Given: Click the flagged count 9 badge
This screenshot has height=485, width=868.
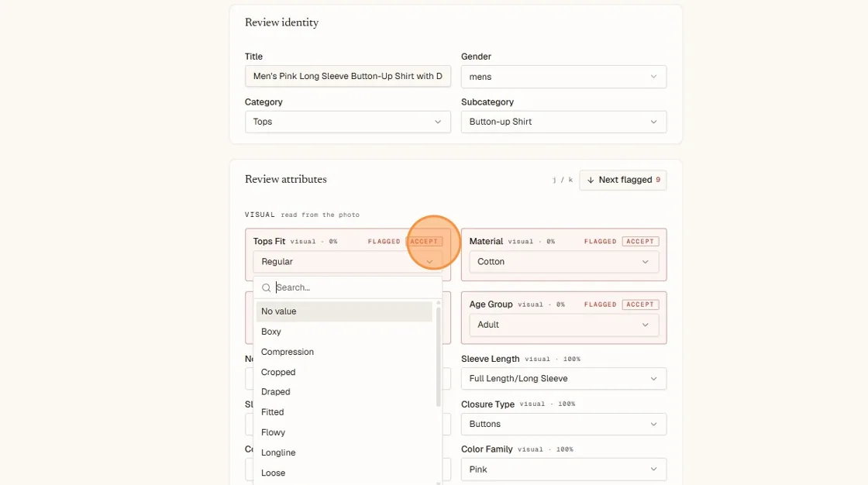Looking at the screenshot, I should 658,180.
